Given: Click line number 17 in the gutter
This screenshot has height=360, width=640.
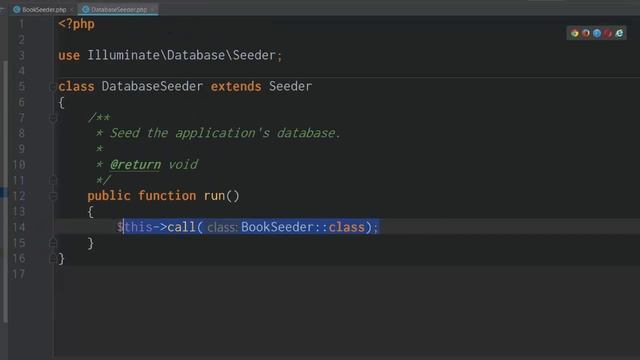Looking at the screenshot, I should (x=18, y=274).
